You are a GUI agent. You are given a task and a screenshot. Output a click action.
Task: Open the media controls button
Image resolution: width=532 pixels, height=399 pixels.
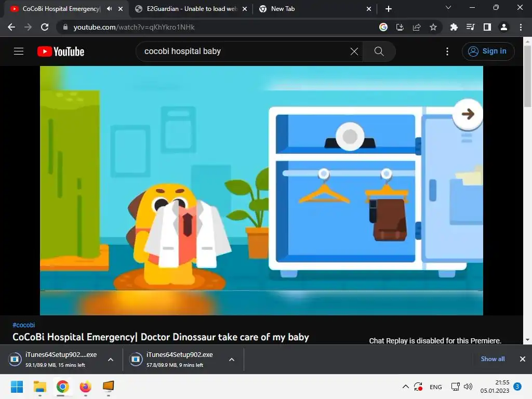[471, 27]
